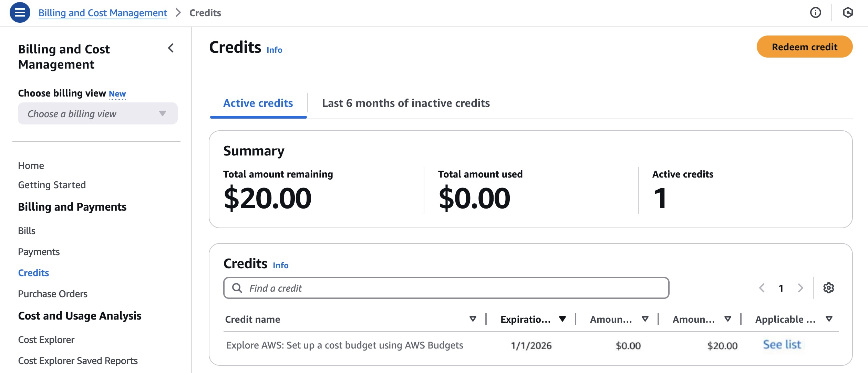The height and width of the screenshot is (373, 868).
Task: Open the See list link
Action: [782, 345]
